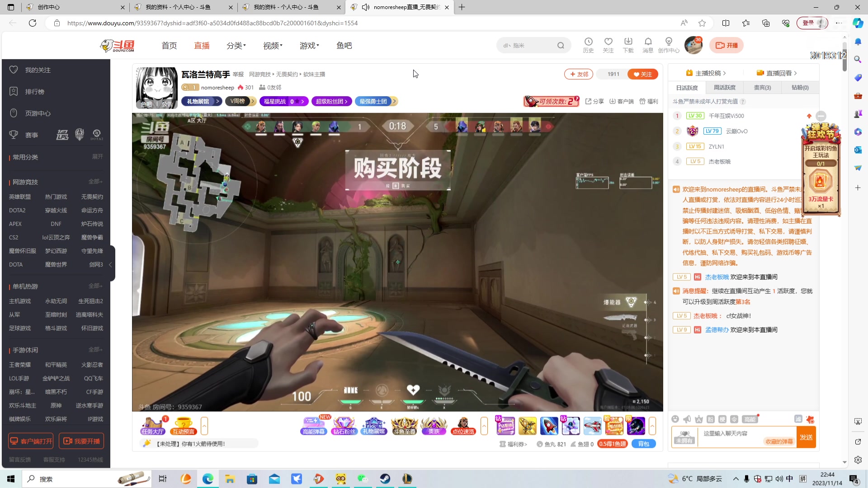868x488 pixels.
Task: Expand the 常用分类 section with 展开
Action: pos(98,157)
